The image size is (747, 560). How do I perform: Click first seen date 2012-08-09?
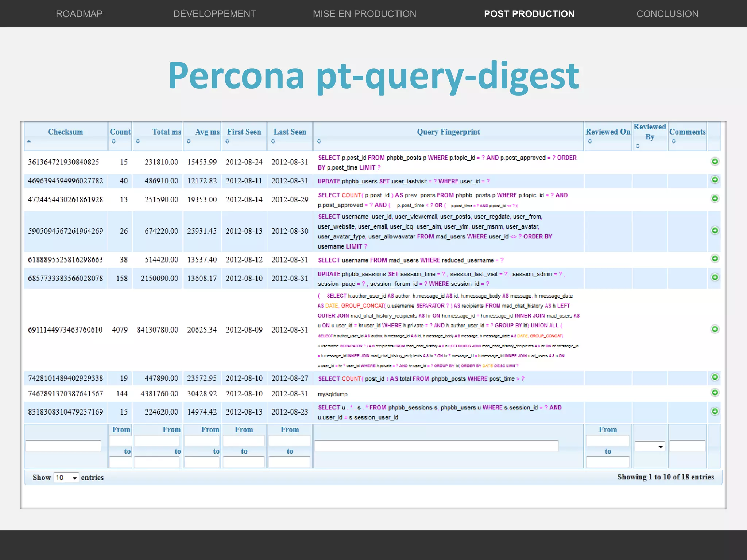tap(244, 330)
